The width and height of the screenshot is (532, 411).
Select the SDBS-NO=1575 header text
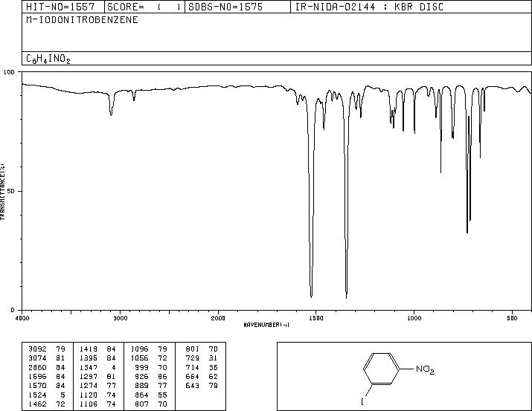tap(225, 7)
